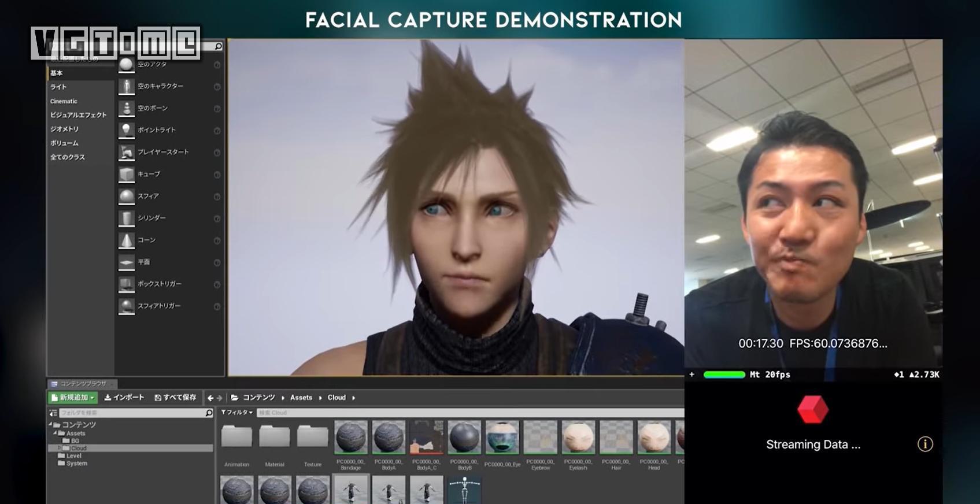Open help icon beside Box Trigger (ボックストリガー)
This screenshot has width=980, height=504.
tap(217, 284)
